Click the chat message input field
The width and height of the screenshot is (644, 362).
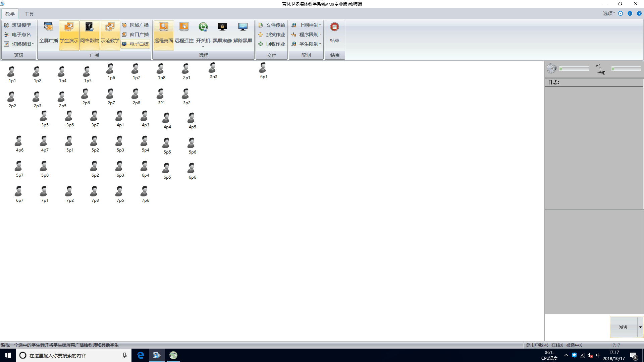tap(577, 327)
